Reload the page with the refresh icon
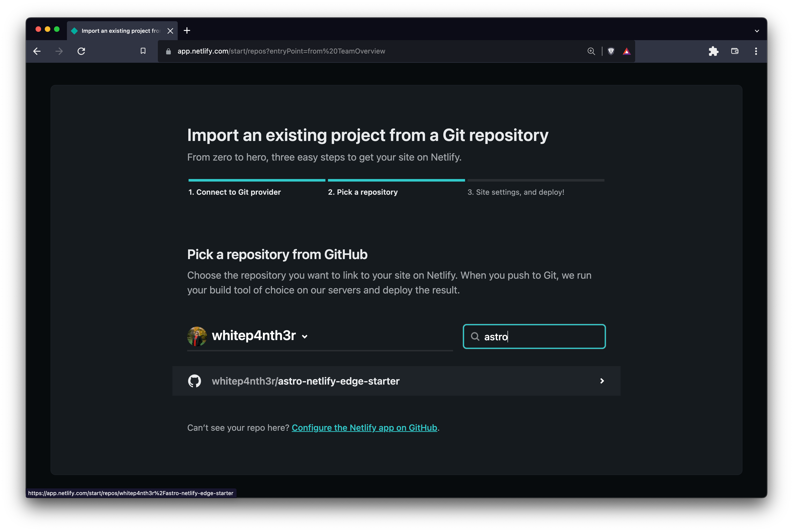 click(x=81, y=51)
